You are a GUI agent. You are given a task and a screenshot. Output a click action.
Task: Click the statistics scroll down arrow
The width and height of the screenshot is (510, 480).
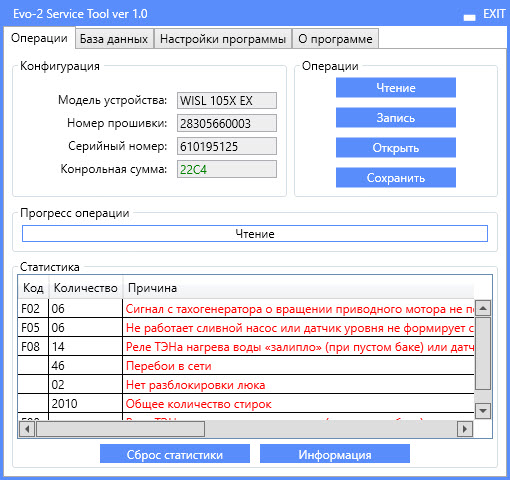coord(483,410)
